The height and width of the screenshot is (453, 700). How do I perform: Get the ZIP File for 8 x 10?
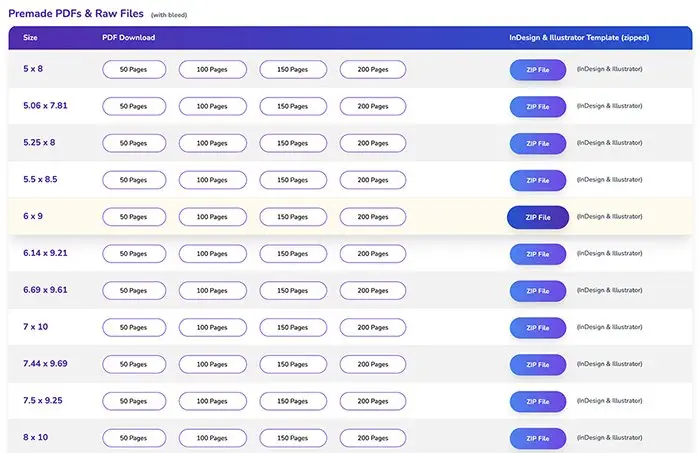538,439
